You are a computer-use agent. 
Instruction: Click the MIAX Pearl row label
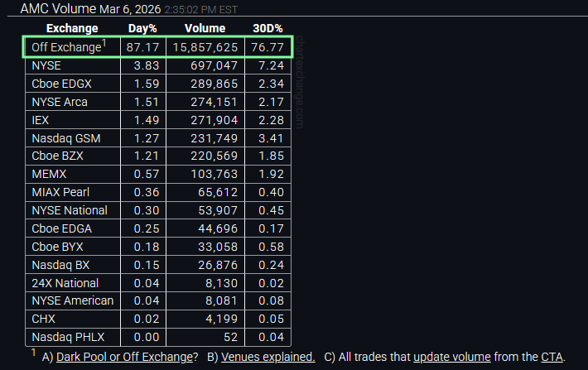[60, 192]
